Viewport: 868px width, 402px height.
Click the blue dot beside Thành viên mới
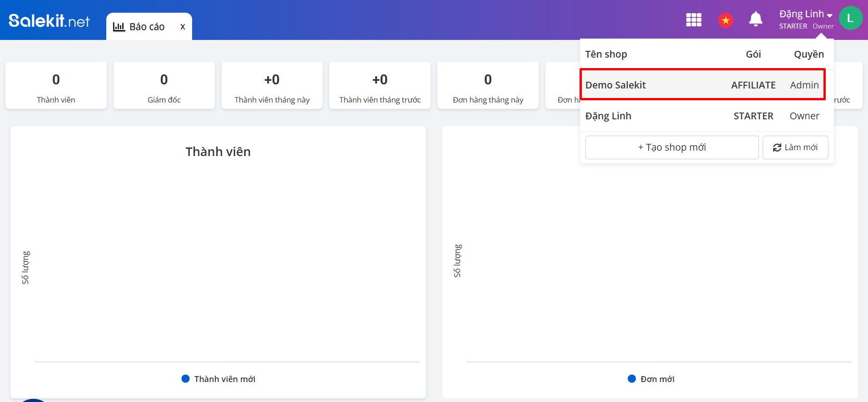click(185, 379)
